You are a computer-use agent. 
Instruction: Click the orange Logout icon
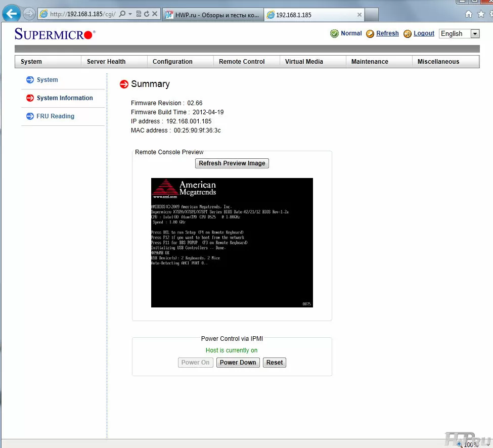tap(408, 34)
